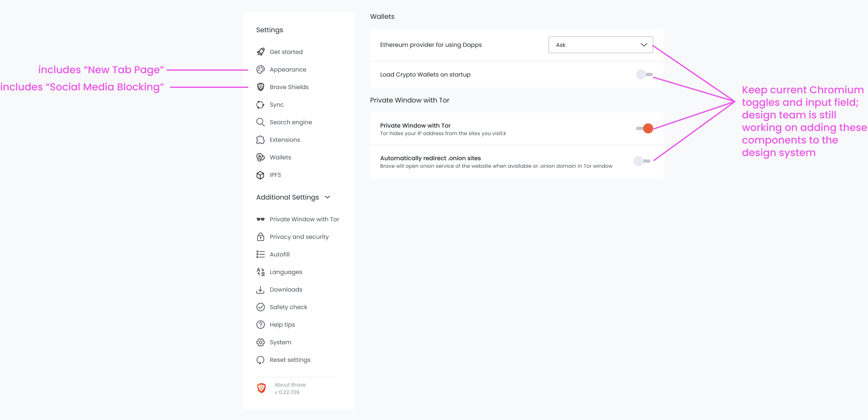Click the Appearance palette icon
The width and height of the screenshot is (868, 420).
260,69
